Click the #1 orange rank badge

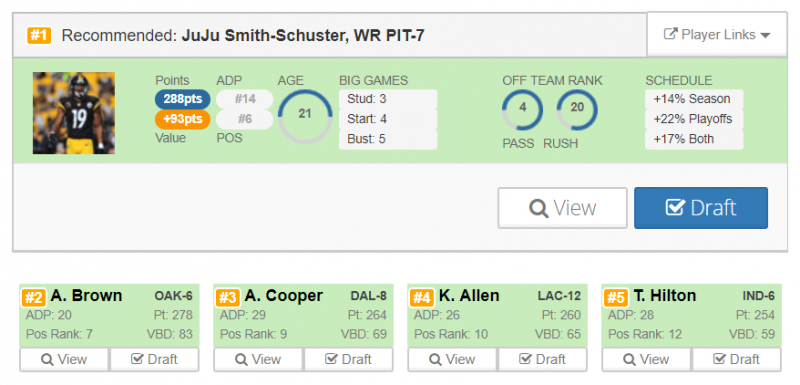click(x=39, y=36)
